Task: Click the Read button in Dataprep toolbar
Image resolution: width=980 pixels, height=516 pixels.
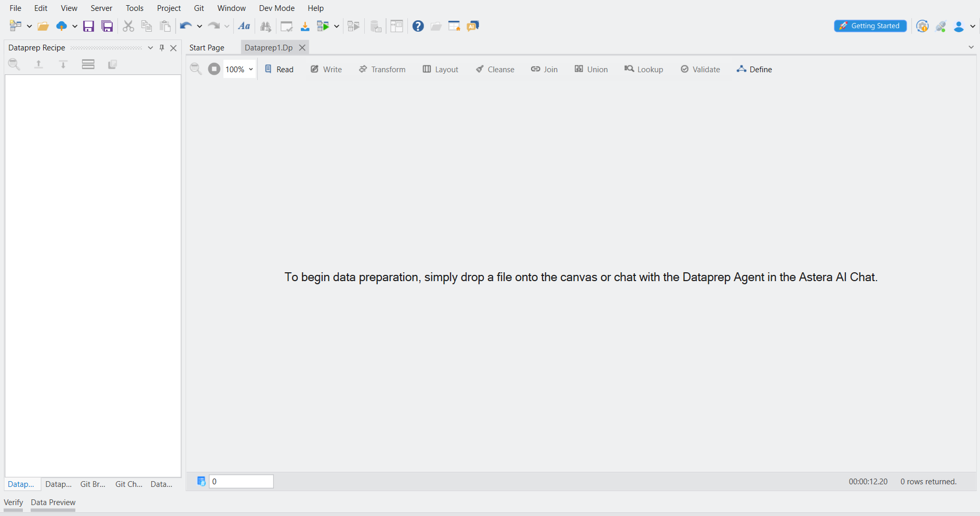Action: pos(279,69)
